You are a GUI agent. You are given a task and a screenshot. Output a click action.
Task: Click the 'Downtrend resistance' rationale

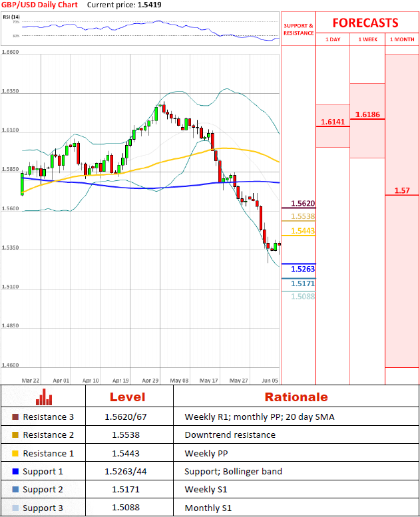pos(230,435)
